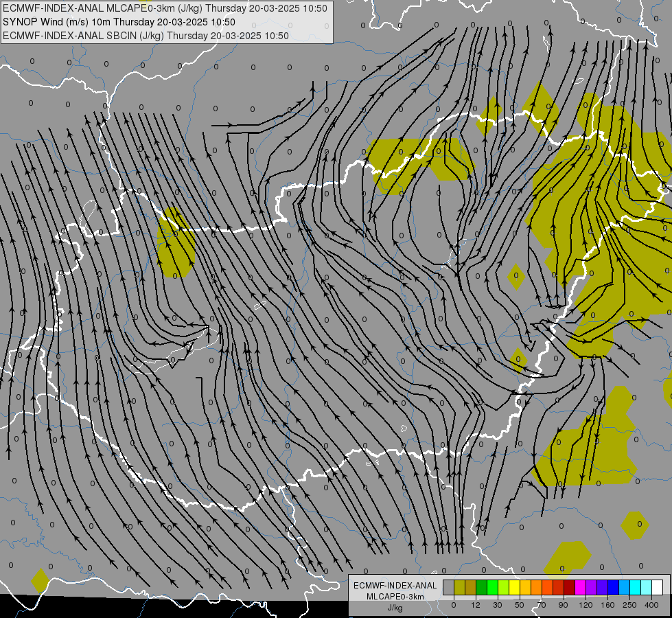Screen dimensions: 672x618
Task: Click the SYNOP Wind 10m title line
Action: [x=119, y=22]
